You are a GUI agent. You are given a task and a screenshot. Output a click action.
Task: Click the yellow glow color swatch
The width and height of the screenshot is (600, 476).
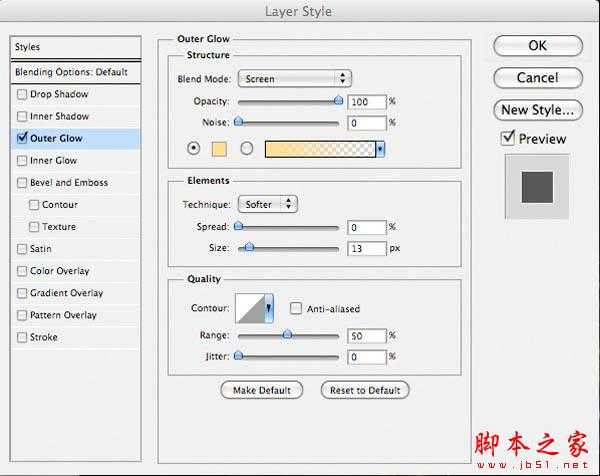(219, 148)
